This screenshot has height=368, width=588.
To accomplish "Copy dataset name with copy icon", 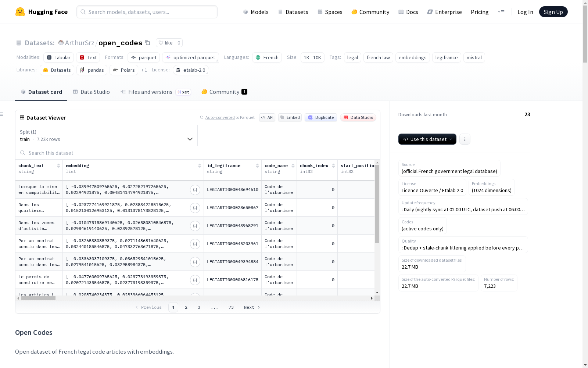I will tap(147, 43).
